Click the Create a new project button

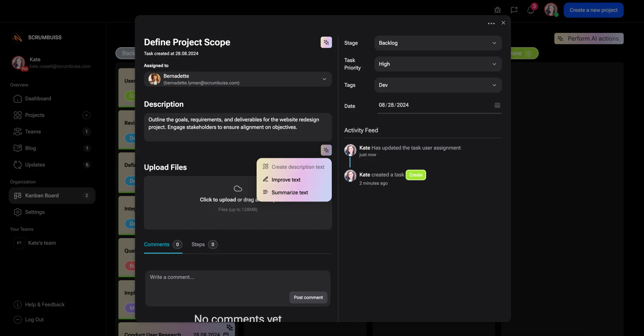[593, 10]
